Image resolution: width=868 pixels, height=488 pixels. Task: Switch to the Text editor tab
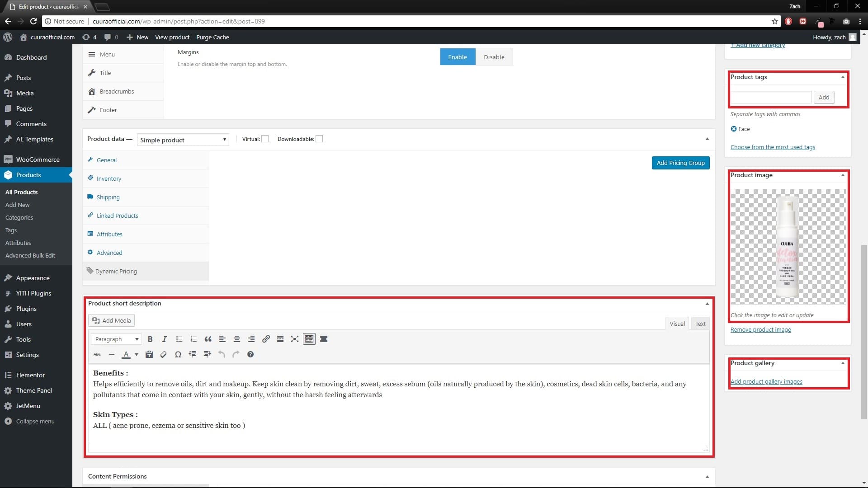[700, 324]
